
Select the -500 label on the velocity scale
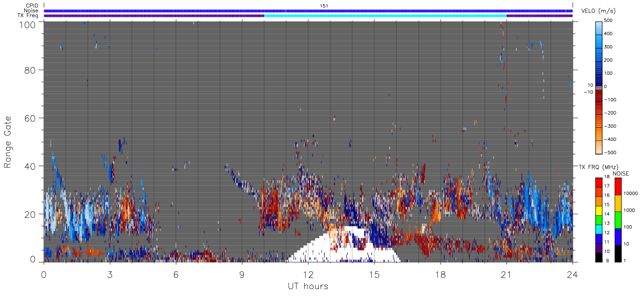click(611, 152)
